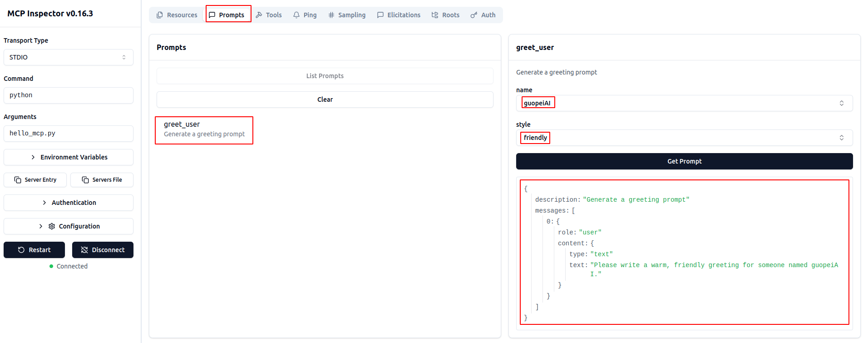The height and width of the screenshot is (343, 868).
Task: Click the Prompts tab speech bubble icon
Action: coord(212,15)
